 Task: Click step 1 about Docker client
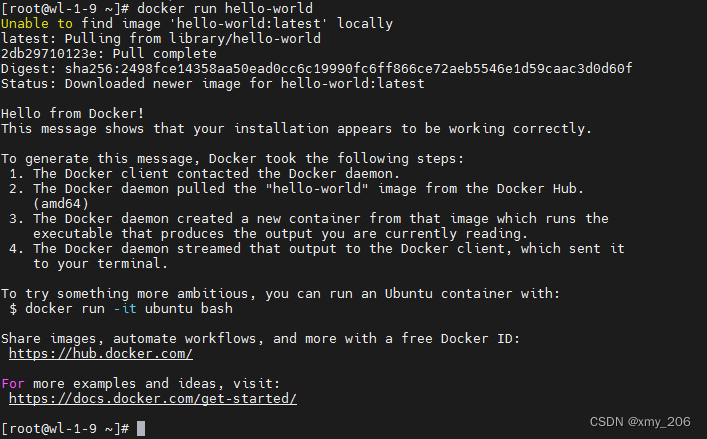pos(204,174)
